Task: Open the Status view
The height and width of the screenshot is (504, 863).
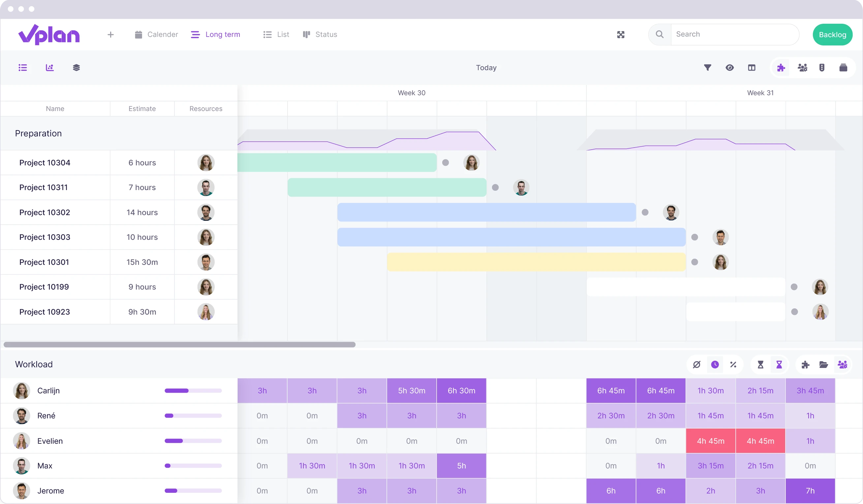Action: [x=320, y=35]
